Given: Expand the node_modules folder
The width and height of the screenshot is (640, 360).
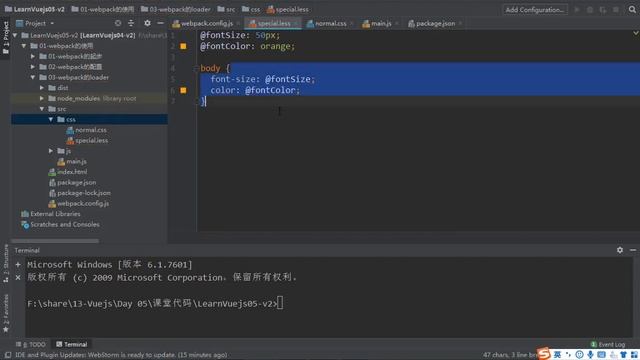Looking at the screenshot, I should coord(42,98).
